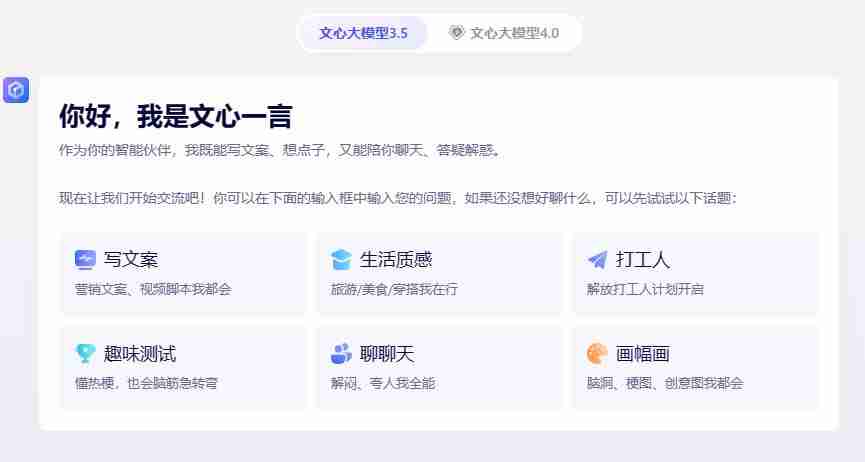This screenshot has height=462, width=865.
Task: Switch to 文心大模型3.5 tab
Action: pyautogui.click(x=363, y=33)
